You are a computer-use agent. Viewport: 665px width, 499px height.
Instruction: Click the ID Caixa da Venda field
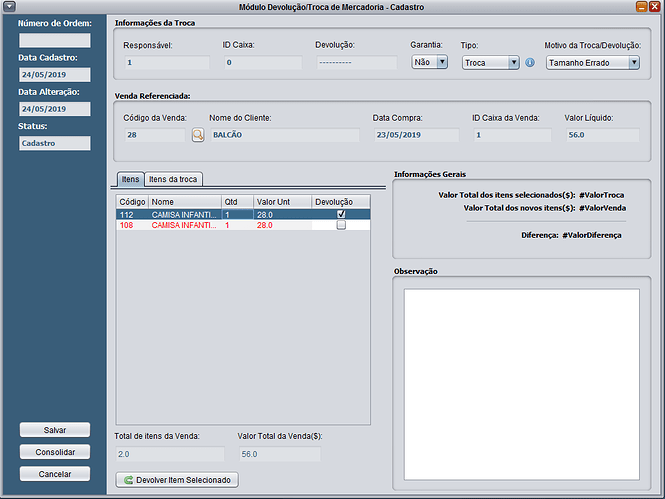(512, 135)
